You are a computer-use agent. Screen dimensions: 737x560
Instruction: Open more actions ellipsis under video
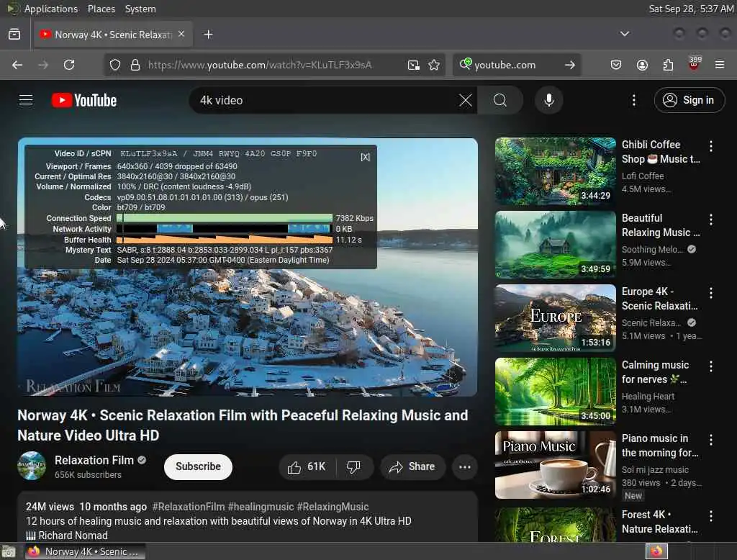(465, 467)
